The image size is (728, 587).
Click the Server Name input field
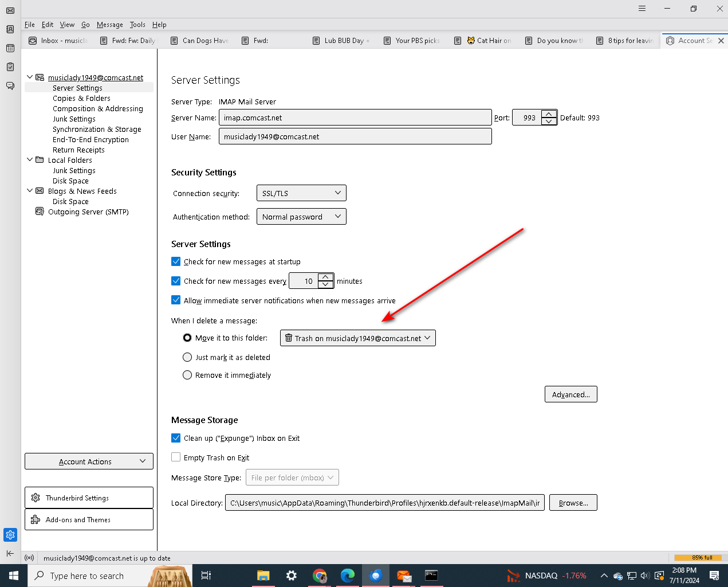click(355, 118)
